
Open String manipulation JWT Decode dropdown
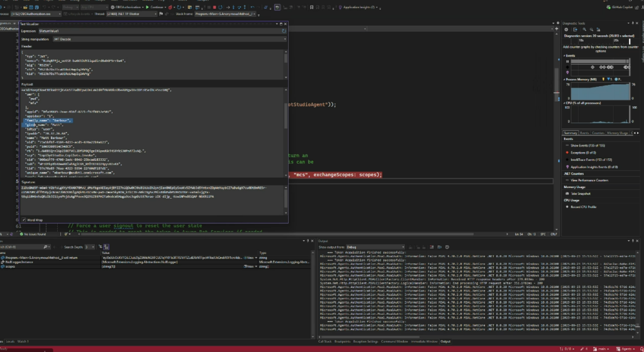pos(169,39)
